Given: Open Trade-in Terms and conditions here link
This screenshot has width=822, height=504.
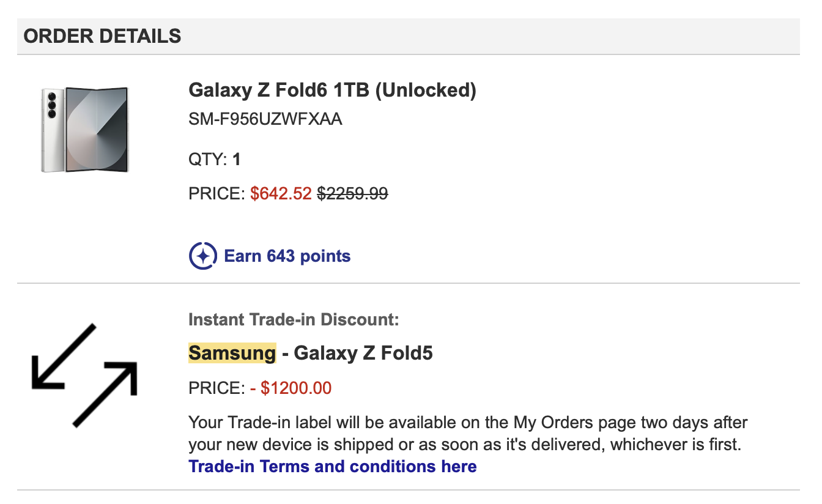Looking at the screenshot, I should (333, 467).
